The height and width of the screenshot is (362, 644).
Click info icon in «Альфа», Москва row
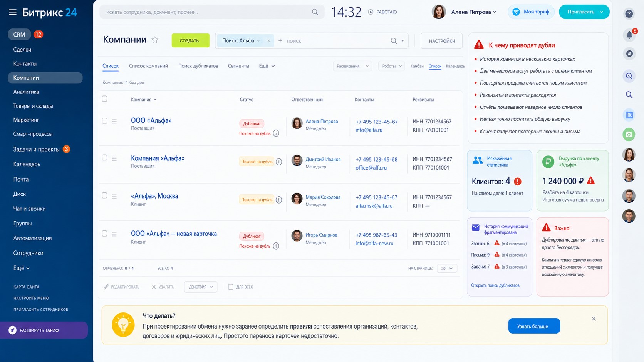(x=279, y=200)
